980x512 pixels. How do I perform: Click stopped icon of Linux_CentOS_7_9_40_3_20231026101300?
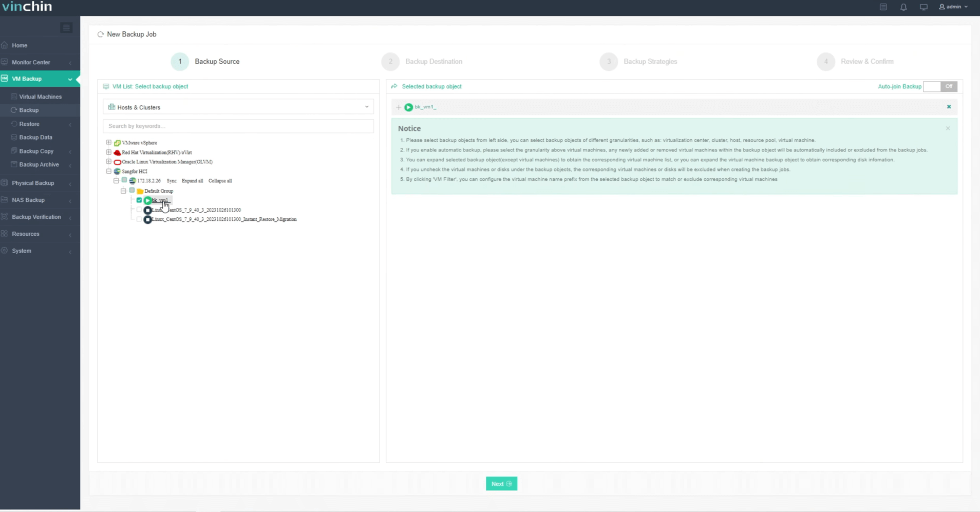(x=148, y=210)
